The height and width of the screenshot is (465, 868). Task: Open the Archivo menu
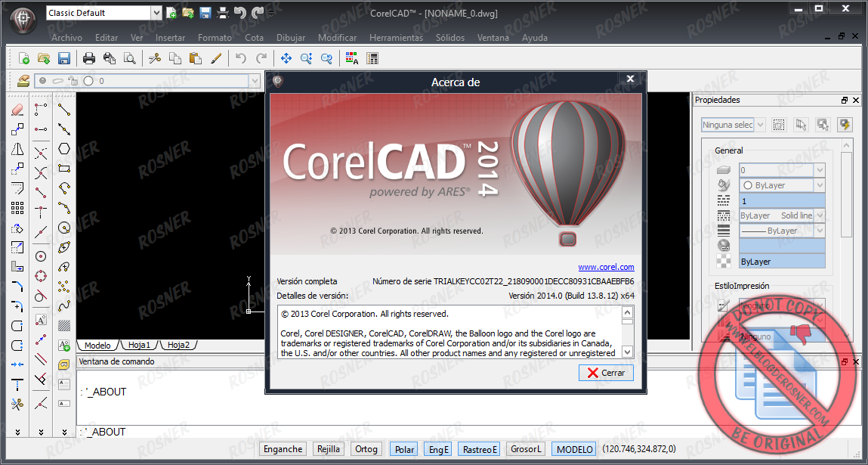[66, 38]
